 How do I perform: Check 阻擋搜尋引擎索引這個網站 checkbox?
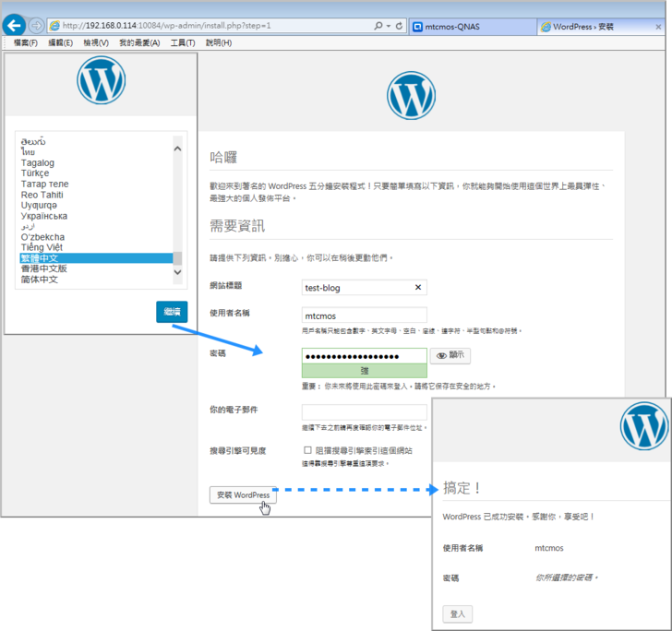click(307, 450)
